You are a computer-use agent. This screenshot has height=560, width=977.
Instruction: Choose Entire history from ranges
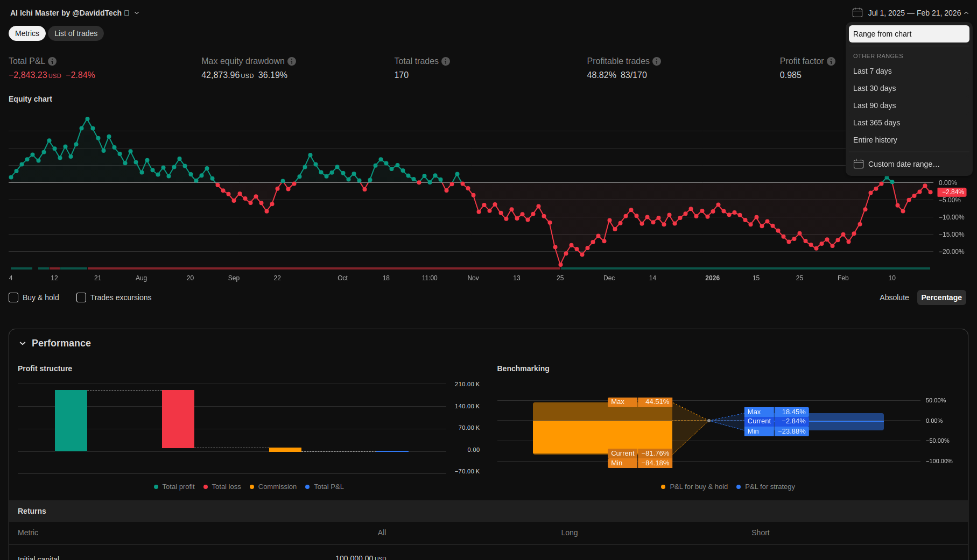pyautogui.click(x=875, y=140)
